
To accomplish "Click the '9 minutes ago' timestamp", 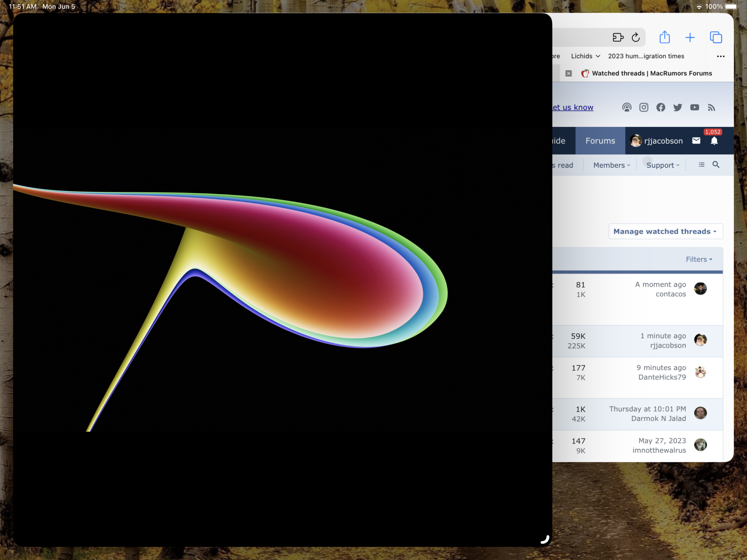I will click(x=661, y=368).
